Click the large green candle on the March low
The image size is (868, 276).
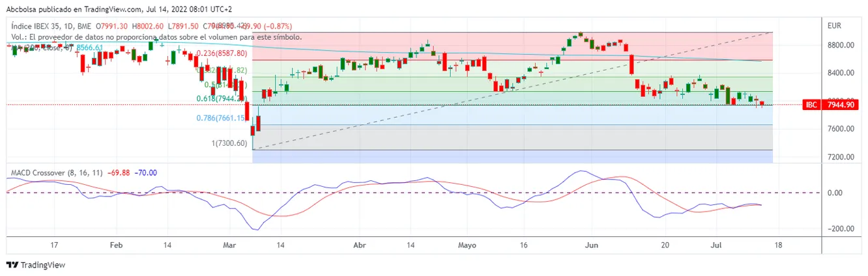[259, 124]
